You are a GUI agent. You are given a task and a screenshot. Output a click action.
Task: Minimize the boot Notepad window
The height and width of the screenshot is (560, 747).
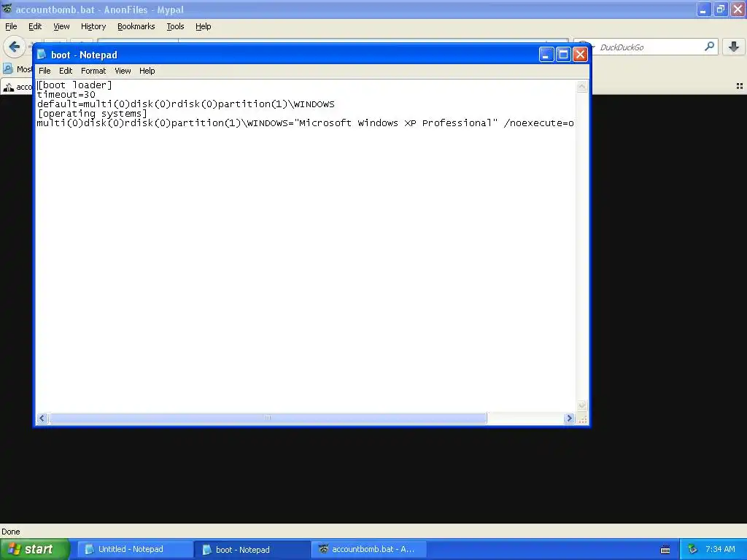click(546, 55)
